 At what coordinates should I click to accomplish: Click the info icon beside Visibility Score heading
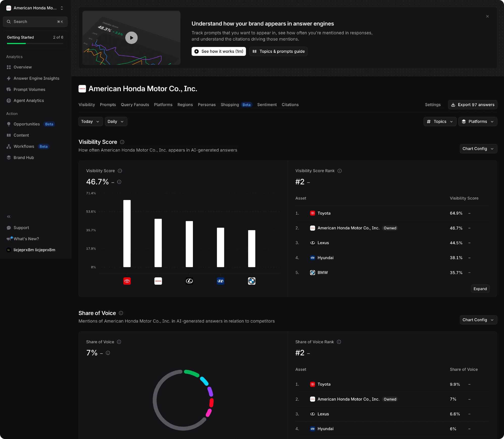click(x=122, y=142)
